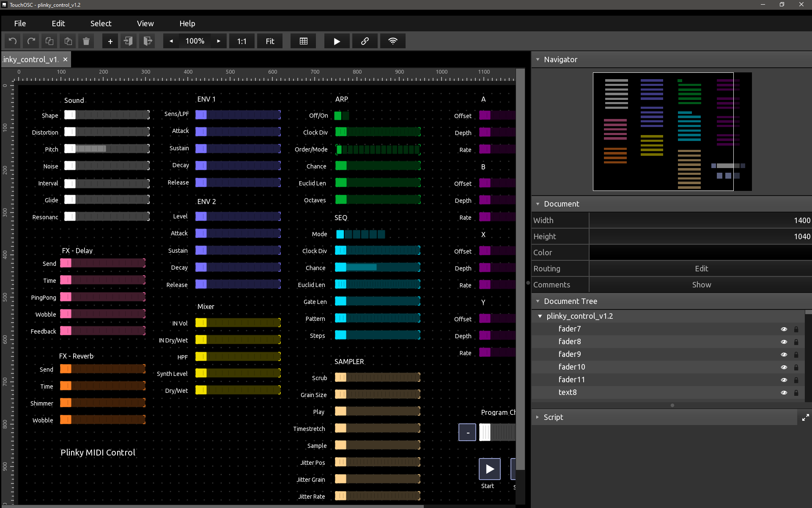Click the Navigator layout thumbnail
This screenshot has height=508, width=812.
click(672, 132)
